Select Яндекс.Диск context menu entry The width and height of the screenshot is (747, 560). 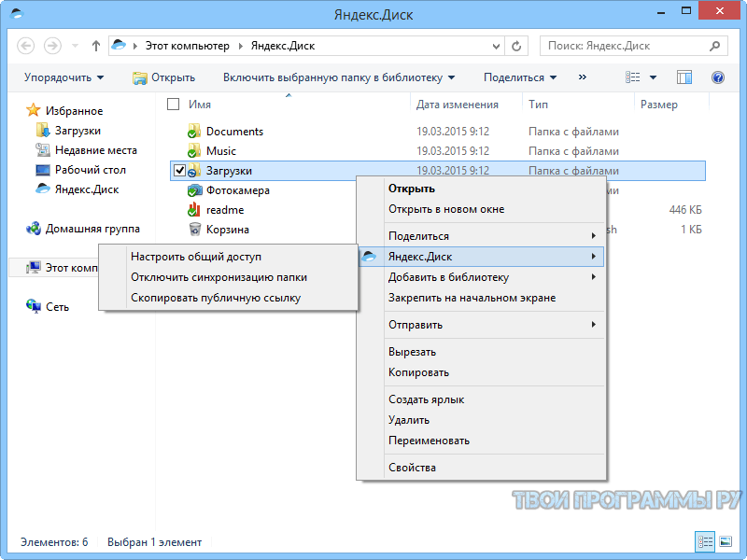pyautogui.click(x=481, y=257)
